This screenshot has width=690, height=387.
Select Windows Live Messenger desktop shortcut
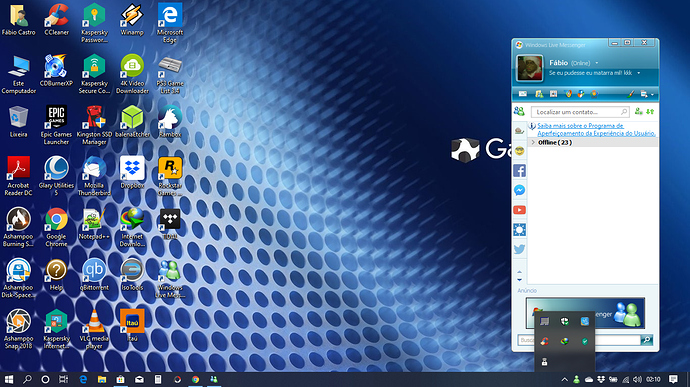[x=170, y=278]
